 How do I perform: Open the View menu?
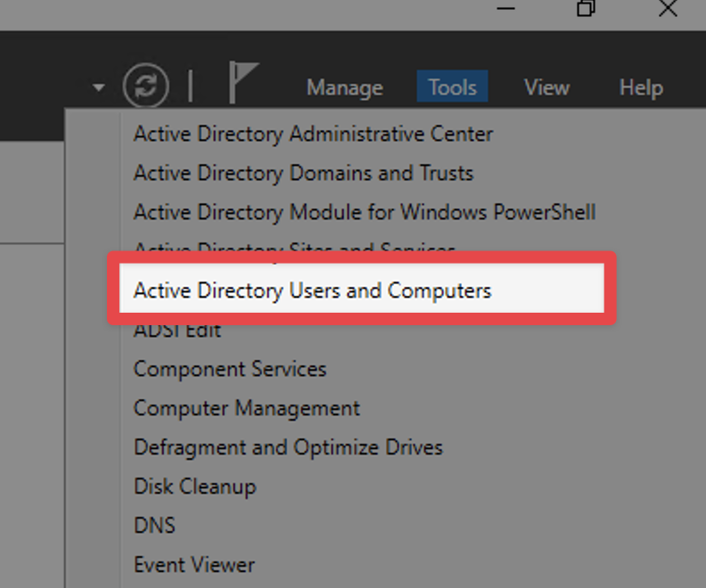pos(546,87)
